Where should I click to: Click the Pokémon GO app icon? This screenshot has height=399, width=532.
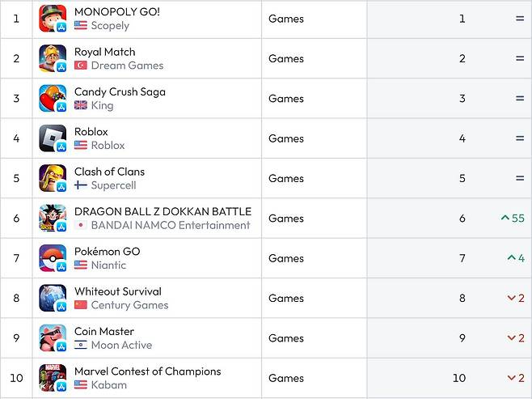tap(53, 258)
